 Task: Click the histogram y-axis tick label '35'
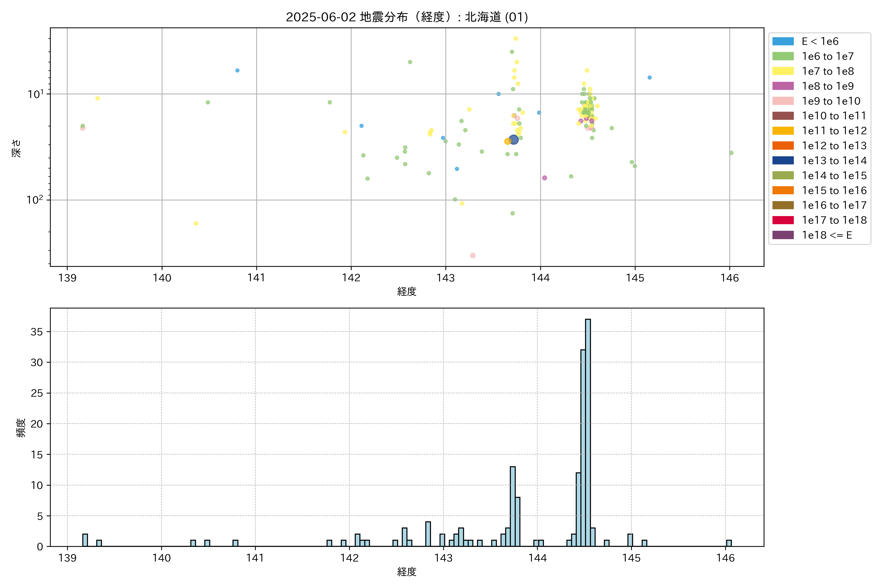pyautogui.click(x=37, y=332)
